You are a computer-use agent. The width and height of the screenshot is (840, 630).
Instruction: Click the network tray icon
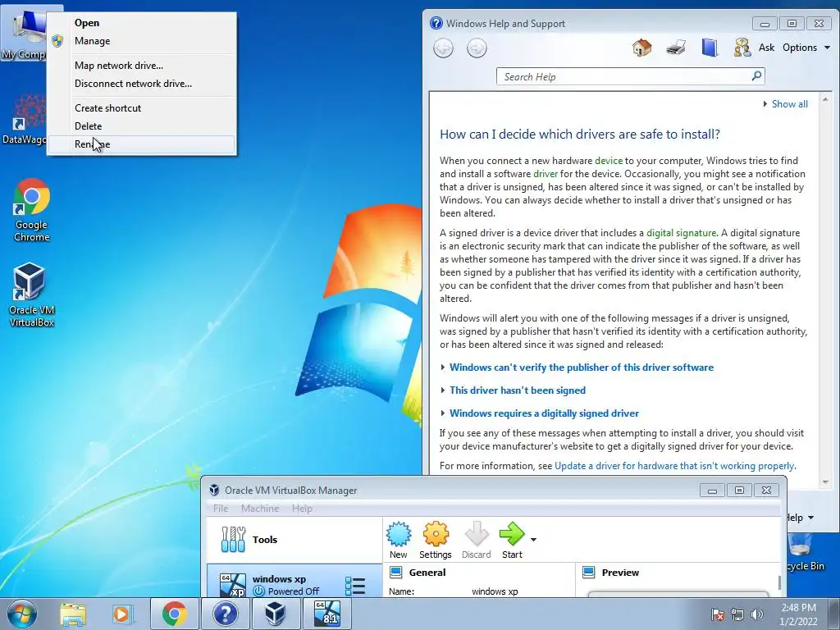737,614
